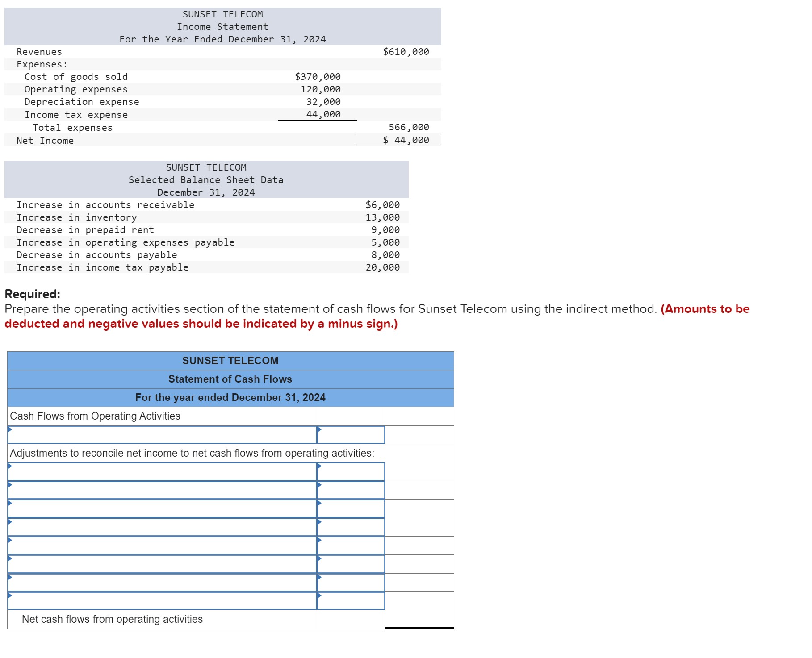
Task: Open the first description dropdown under Cash Flows from Operating Activities
Action: pos(161,435)
